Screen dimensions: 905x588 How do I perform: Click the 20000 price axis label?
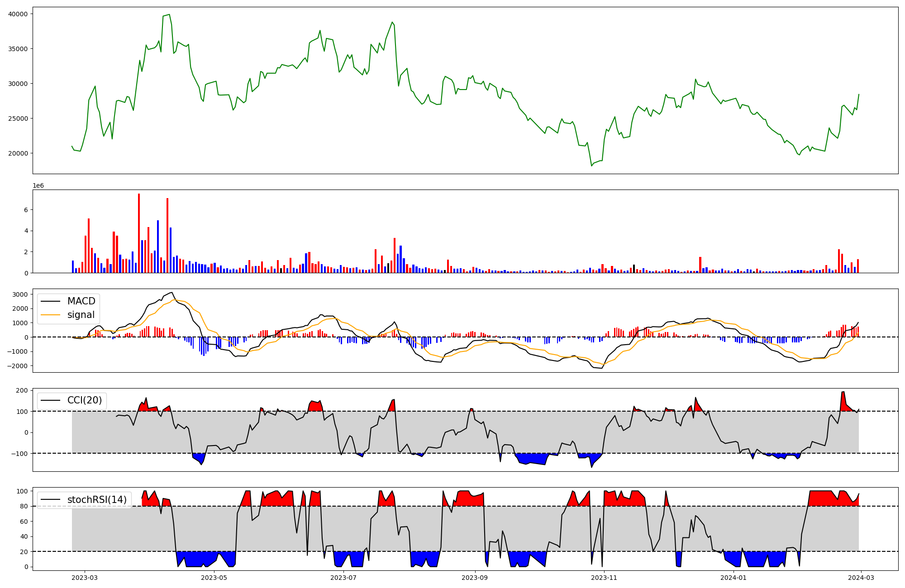tap(18, 153)
